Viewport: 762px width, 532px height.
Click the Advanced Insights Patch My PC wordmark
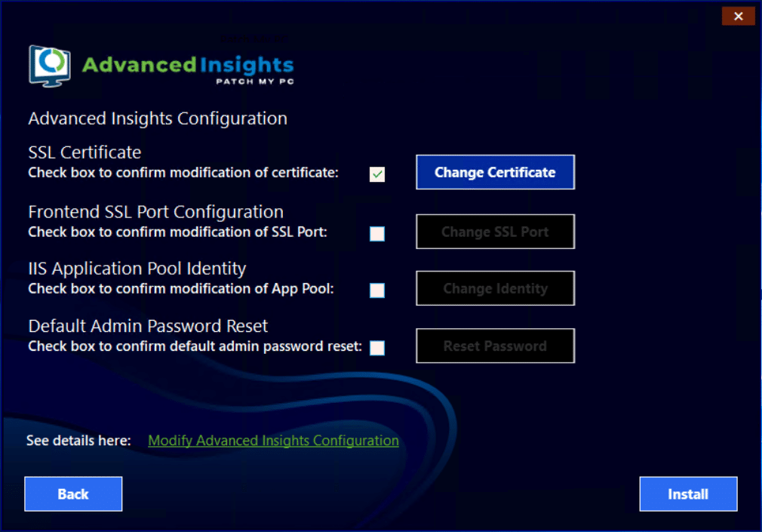(x=188, y=68)
